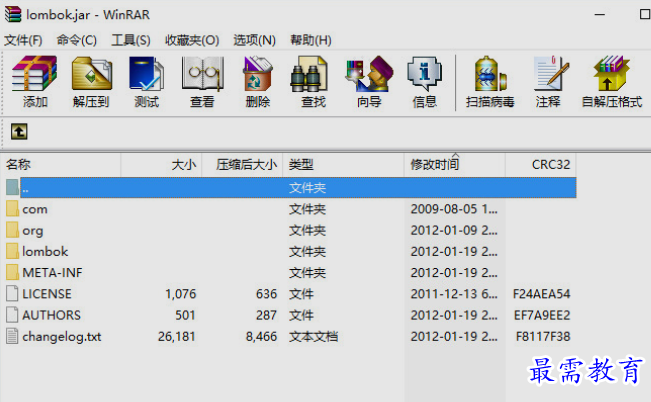The height and width of the screenshot is (402, 651).
Task: Click packed size 636
Action: tap(267, 294)
